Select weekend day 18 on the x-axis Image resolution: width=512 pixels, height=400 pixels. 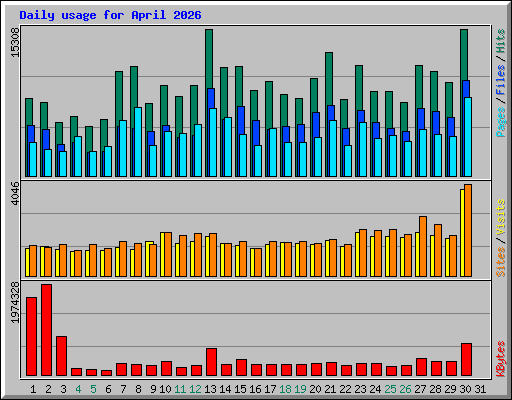[285, 389]
